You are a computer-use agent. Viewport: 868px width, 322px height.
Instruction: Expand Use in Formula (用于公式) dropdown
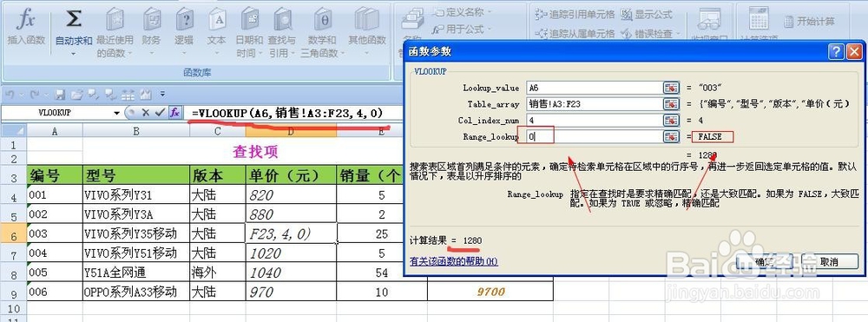[x=490, y=29]
